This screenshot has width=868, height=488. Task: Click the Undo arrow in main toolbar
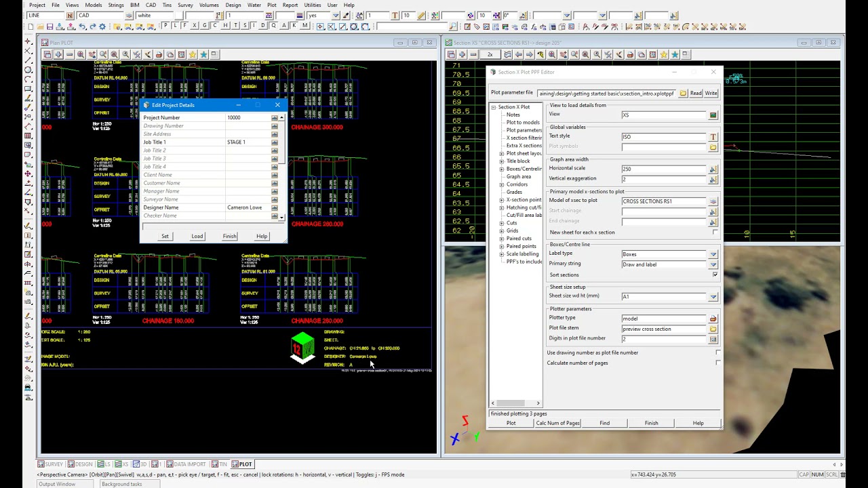[x=82, y=26]
